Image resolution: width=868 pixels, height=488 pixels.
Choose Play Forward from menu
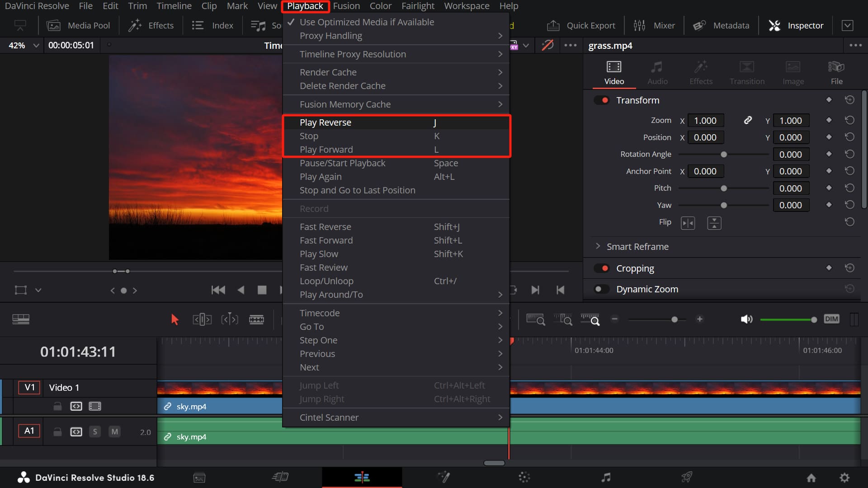click(326, 150)
